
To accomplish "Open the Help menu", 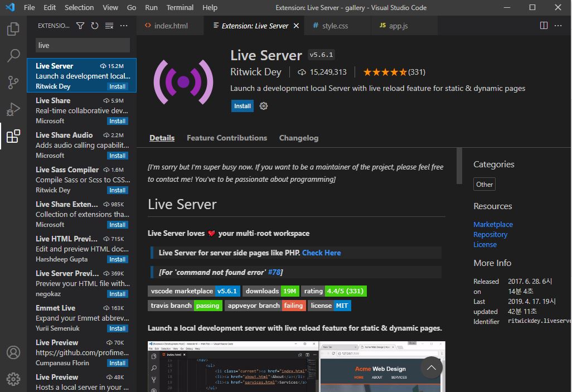I will click(210, 7).
